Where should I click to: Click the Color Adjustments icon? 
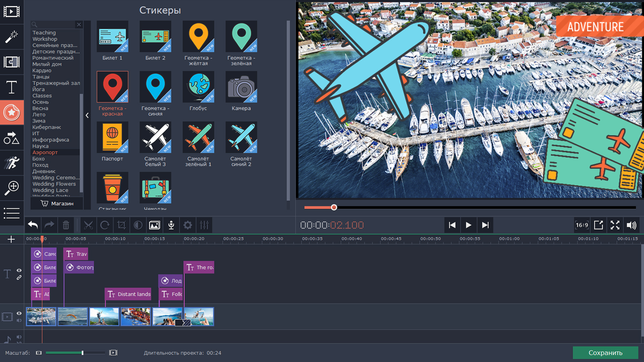tap(138, 225)
